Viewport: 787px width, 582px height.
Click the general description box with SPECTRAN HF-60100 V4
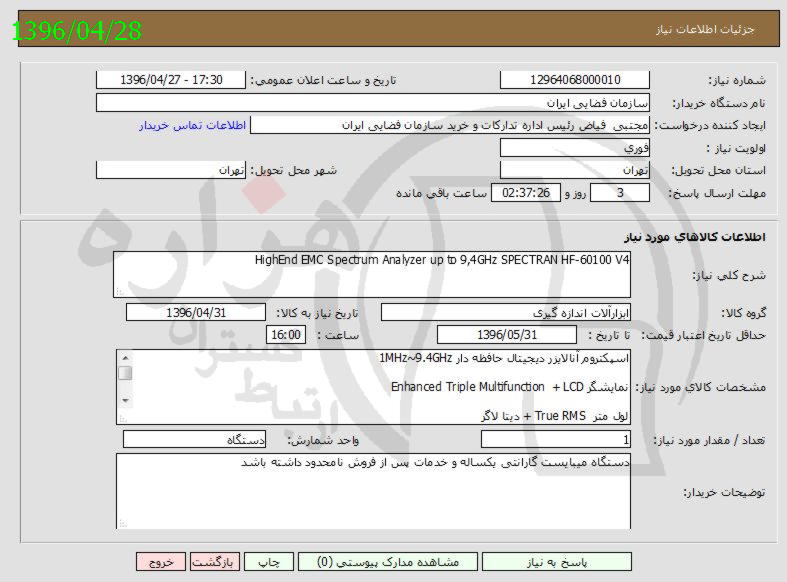[x=372, y=275]
